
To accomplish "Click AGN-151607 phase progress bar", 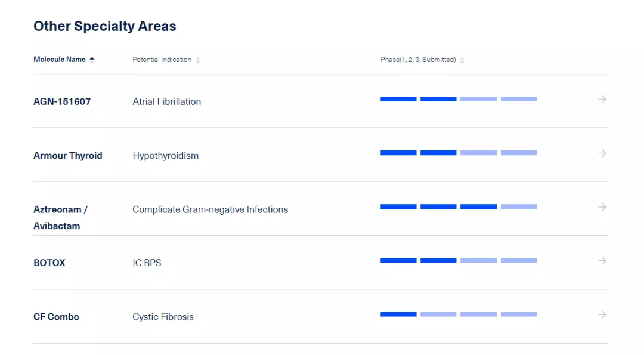I will (458, 99).
